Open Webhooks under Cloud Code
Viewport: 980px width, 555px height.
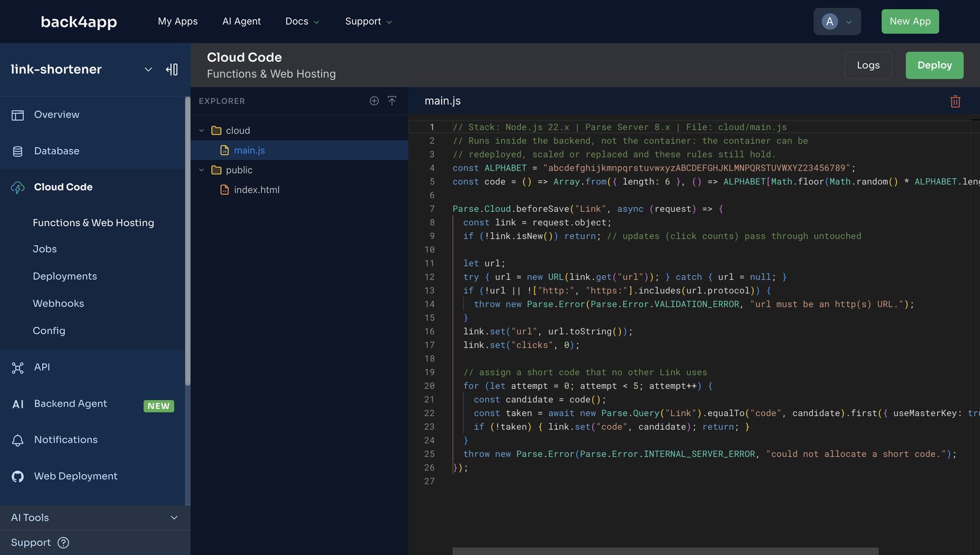click(58, 303)
